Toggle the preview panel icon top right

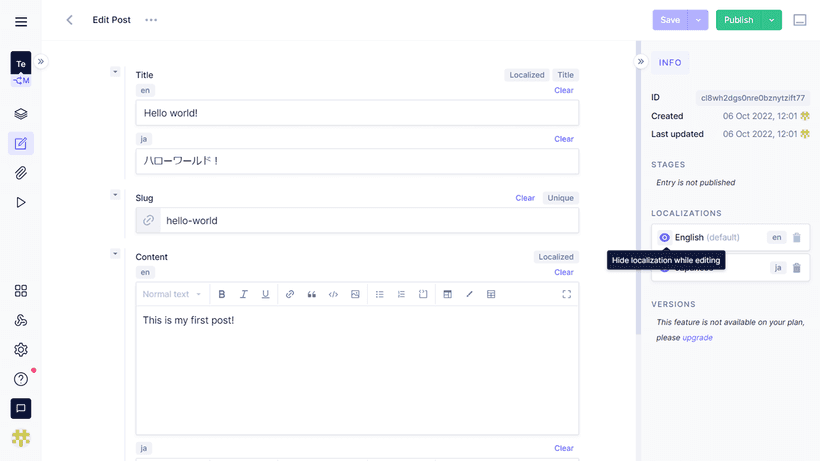(x=800, y=20)
